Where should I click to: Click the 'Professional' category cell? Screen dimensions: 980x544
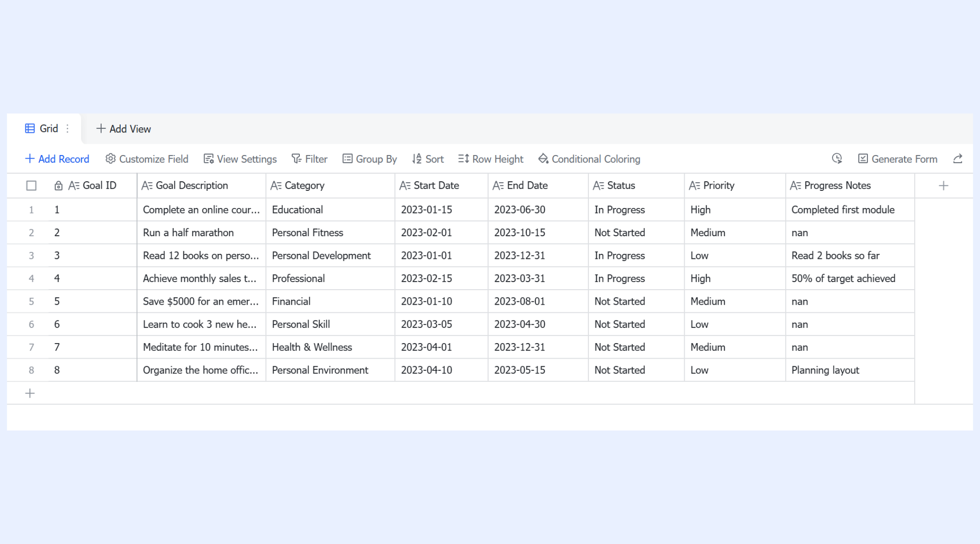tap(330, 278)
